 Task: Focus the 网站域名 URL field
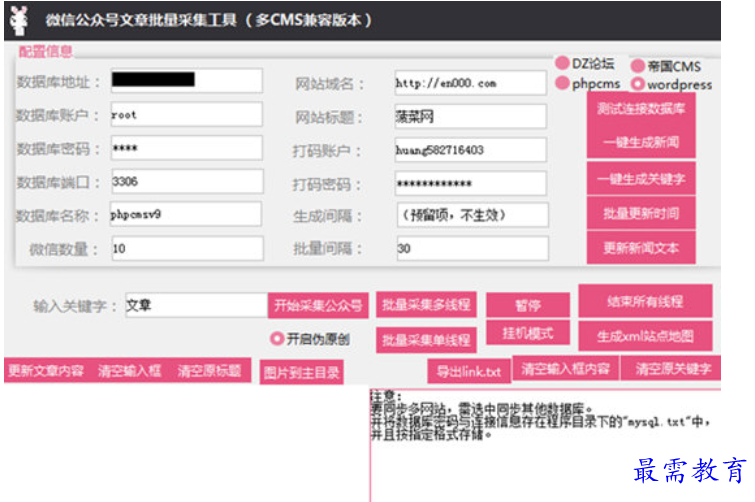pos(470,83)
